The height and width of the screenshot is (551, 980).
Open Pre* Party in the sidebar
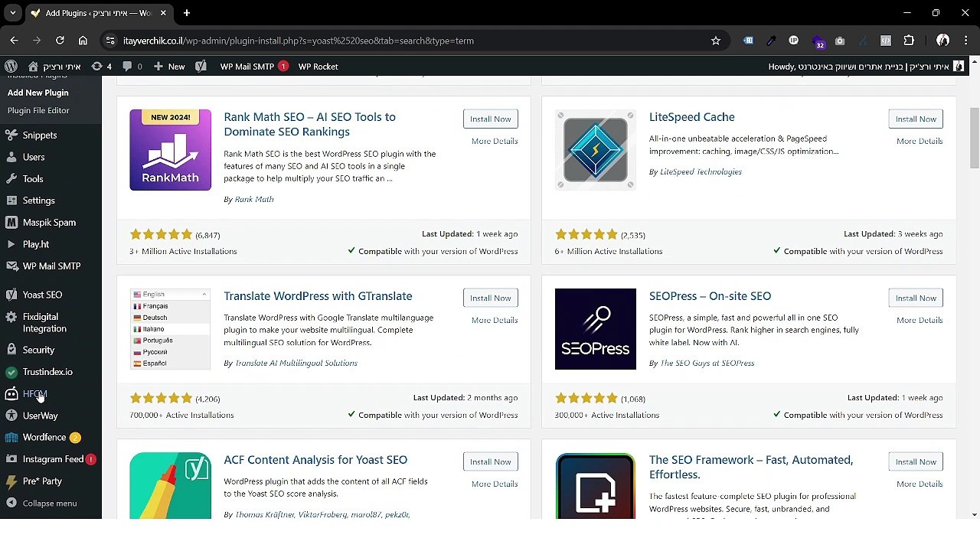pos(42,481)
